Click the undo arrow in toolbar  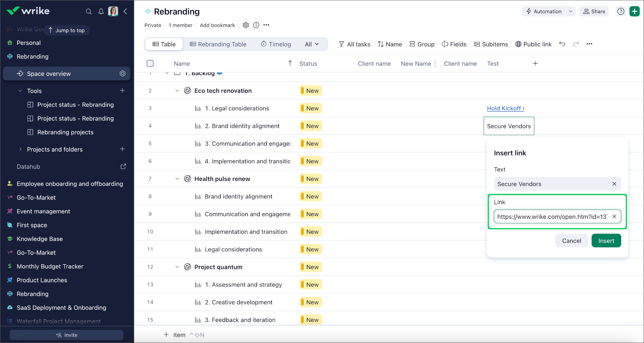click(562, 44)
